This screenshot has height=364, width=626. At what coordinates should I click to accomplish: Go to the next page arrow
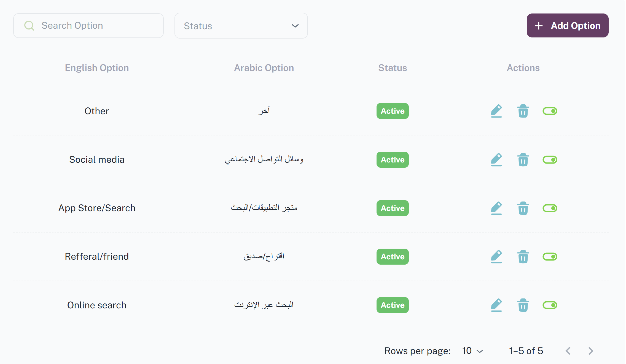[590, 351]
